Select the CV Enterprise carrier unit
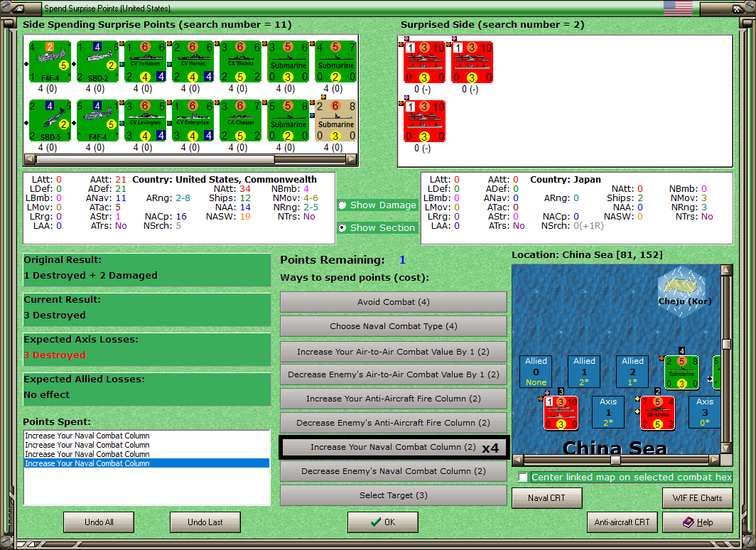Image resolution: width=756 pixels, height=550 pixels. [193, 121]
